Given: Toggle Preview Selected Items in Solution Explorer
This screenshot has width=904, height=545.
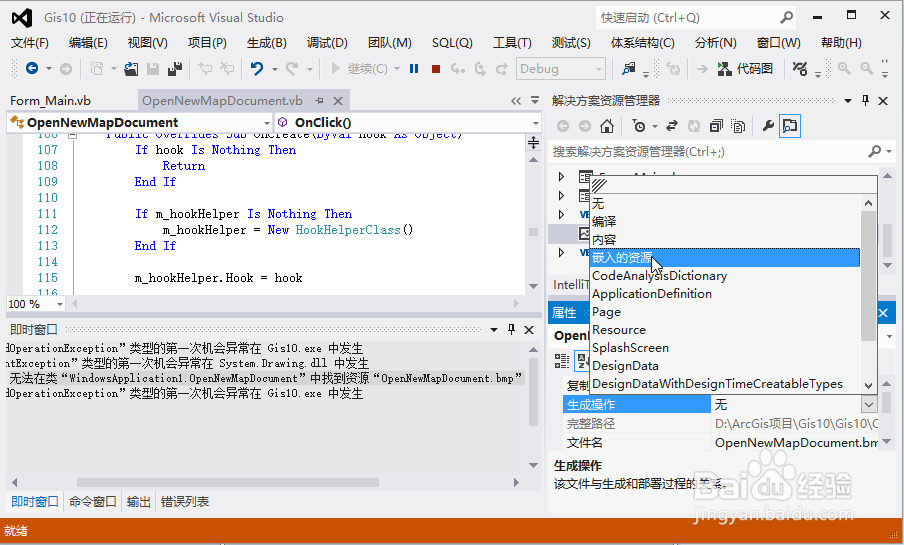Looking at the screenshot, I should pos(790,126).
